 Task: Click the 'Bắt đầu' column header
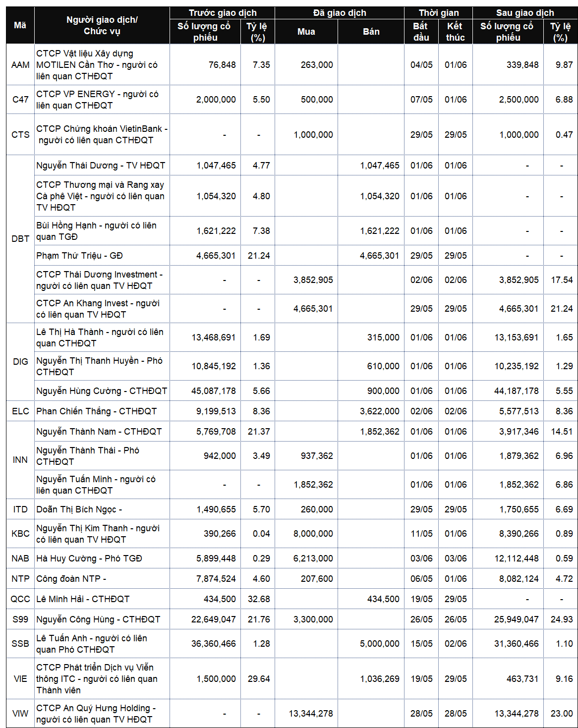[x=421, y=32]
